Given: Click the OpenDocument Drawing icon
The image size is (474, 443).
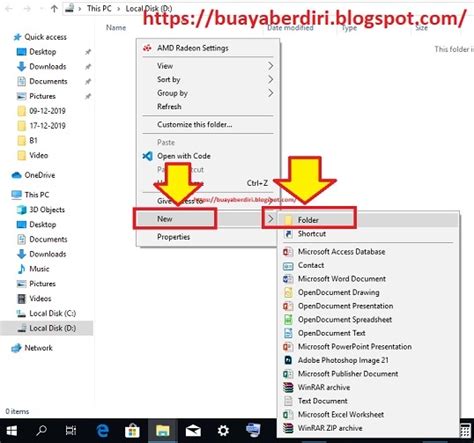Looking at the screenshot, I should [288, 293].
